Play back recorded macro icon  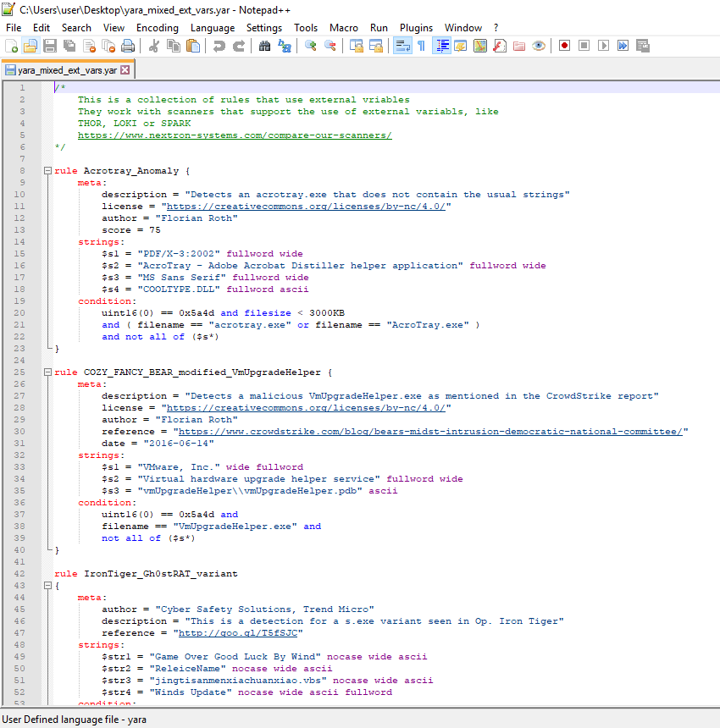(x=603, y=46)
